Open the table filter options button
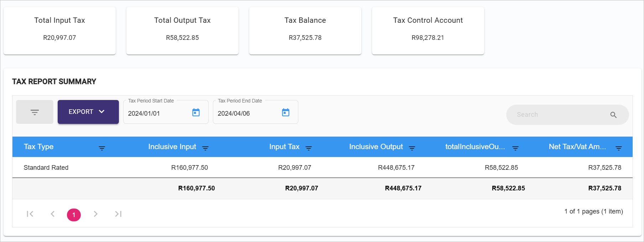 click(x=35, y=112)
